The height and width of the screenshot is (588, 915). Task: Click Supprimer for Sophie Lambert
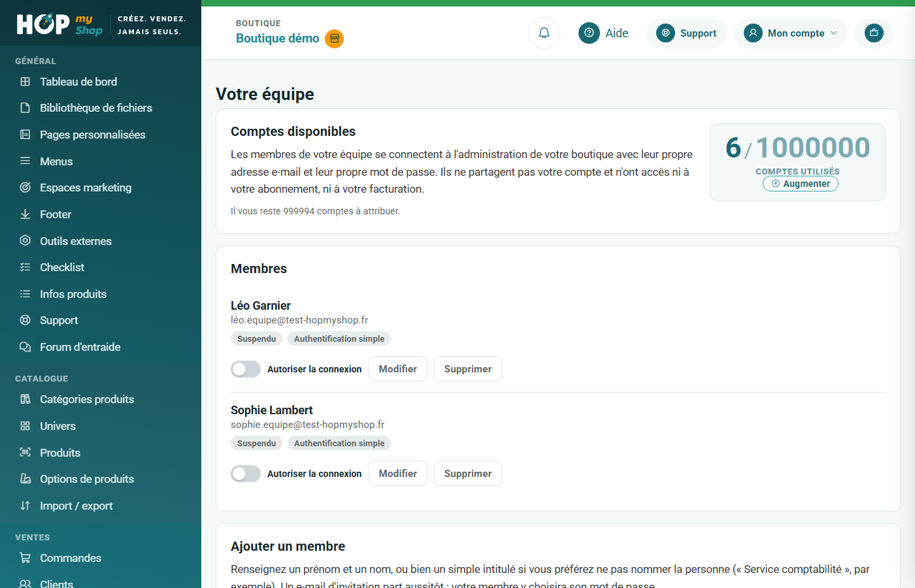[x=468, y=474]
